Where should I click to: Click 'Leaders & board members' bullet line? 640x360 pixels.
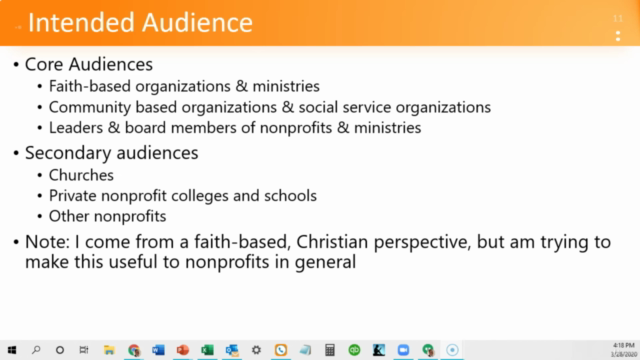click(x=235, y=128)
